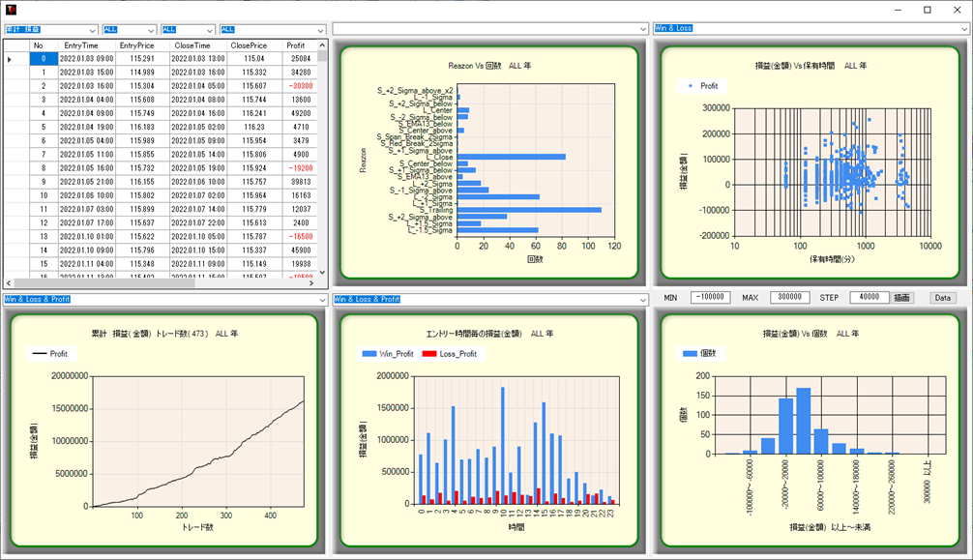Click the application icon in the title bar
Viewport: 973px width, 560px height.
point(10,10)
